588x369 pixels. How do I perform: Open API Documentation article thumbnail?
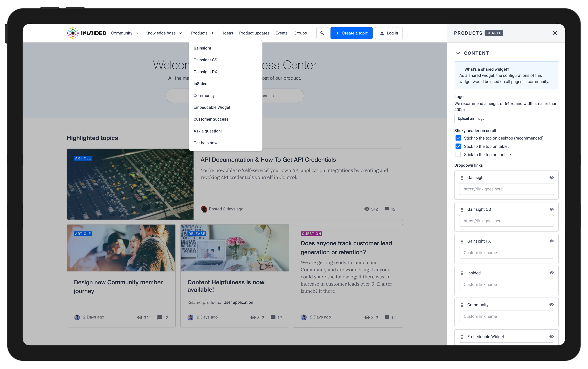(130, 184)
